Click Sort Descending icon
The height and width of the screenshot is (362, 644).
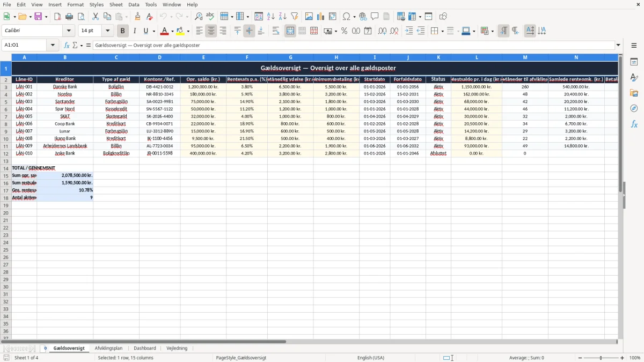coord(283,17)
